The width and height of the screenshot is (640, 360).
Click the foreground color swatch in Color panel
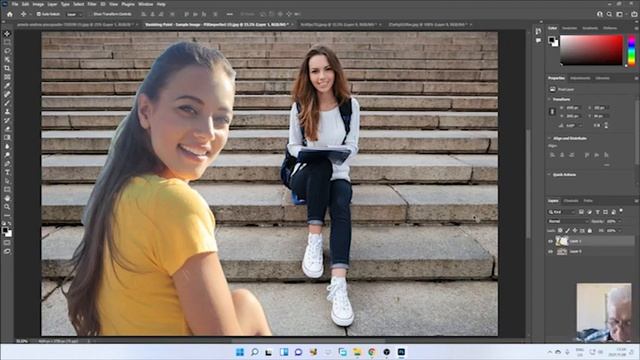coord(551,40)
